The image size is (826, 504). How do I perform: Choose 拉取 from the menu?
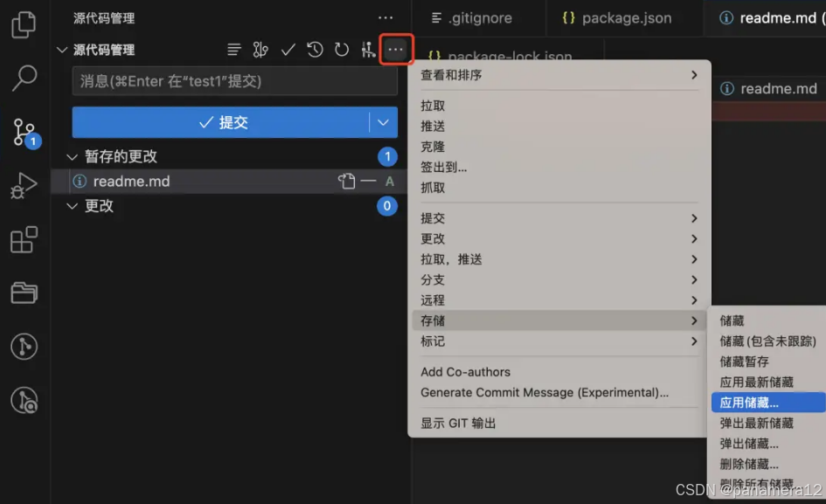pos(559,106)
